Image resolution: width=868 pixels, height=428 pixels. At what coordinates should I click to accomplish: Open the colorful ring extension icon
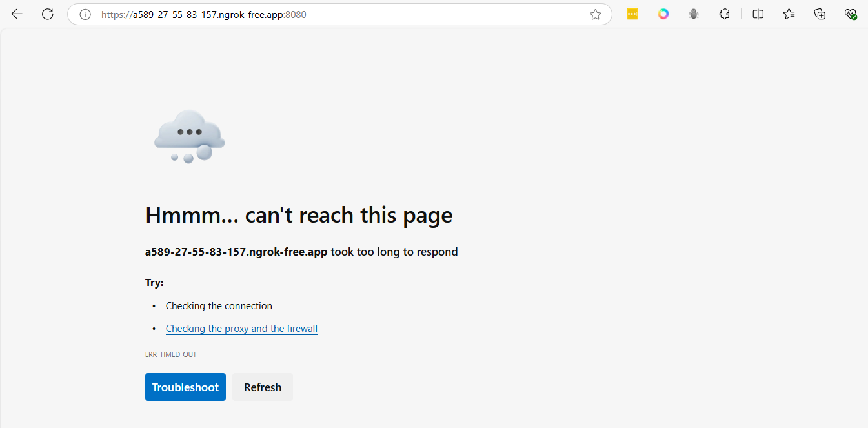tap(663, 14)
